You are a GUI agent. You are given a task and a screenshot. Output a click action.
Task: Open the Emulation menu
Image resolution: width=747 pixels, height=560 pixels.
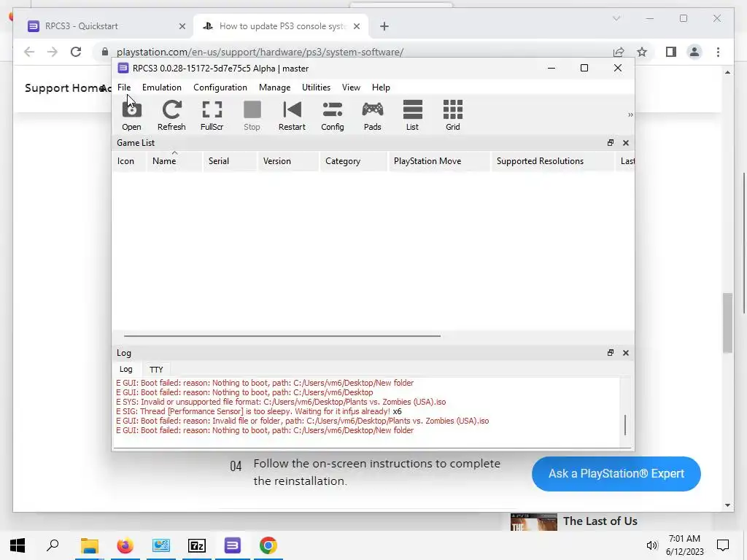[x=161, y=87]
